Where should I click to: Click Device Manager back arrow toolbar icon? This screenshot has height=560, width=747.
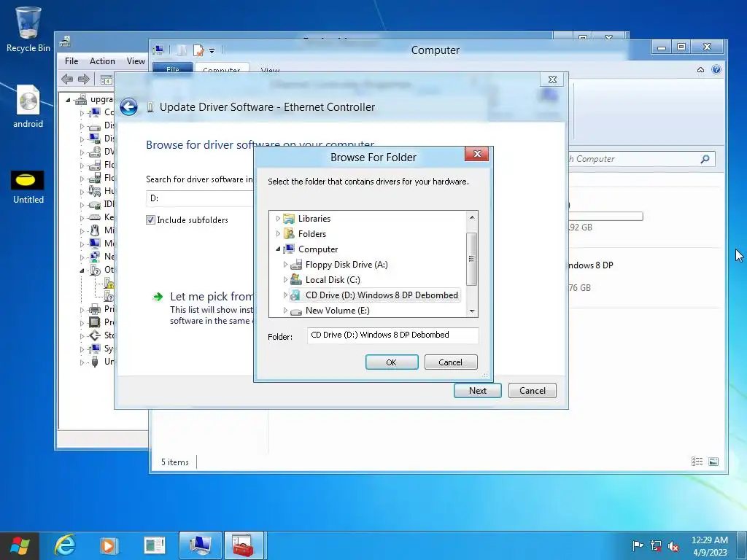[x=68, y=79]
